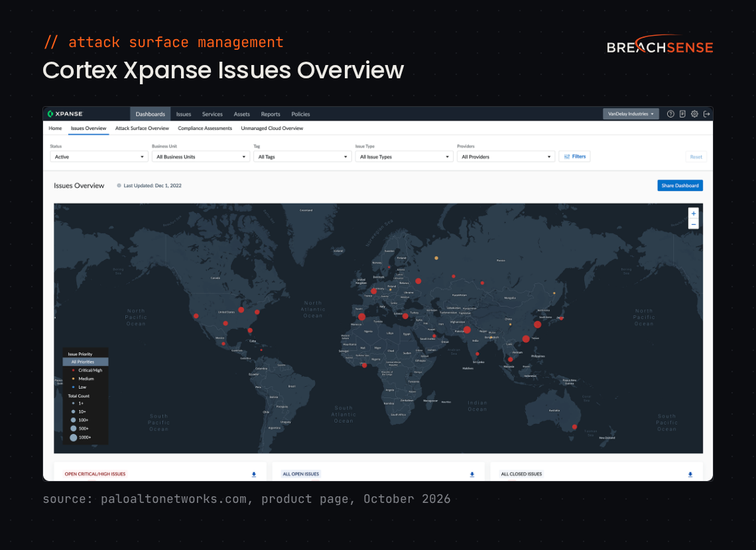The width and height of the screenshot is (756, 550).
Task: Click the Filters button
Action: click(574, 157)
